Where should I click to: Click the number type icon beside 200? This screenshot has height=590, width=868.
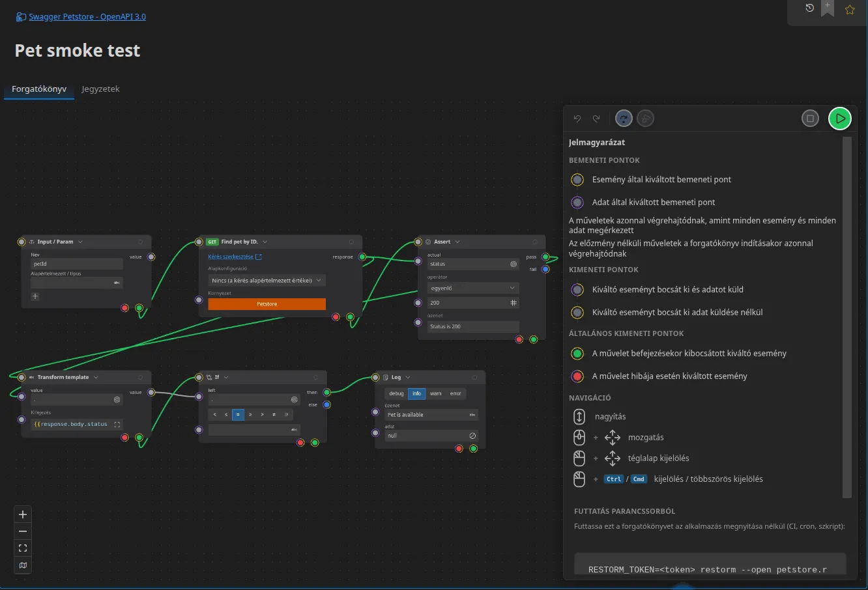pyautogui.click(x=514, y=302)
